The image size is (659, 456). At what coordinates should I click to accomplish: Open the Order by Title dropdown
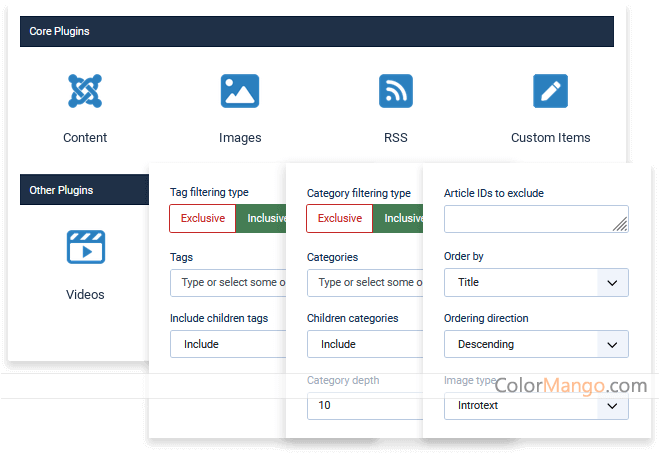point(536,282)
